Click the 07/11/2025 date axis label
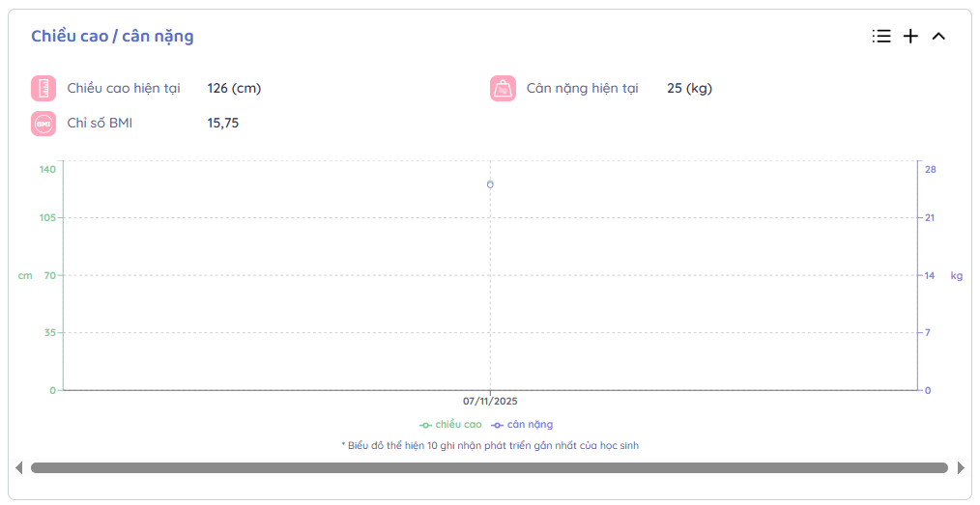The height and width of the screenshot is (505, 980). coord(490,401)
